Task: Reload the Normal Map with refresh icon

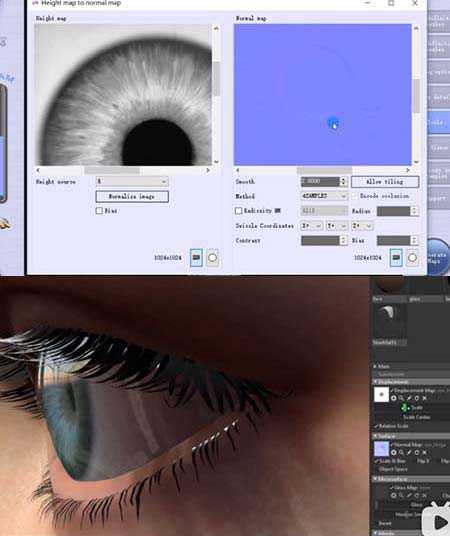Action: pos(417,452)
